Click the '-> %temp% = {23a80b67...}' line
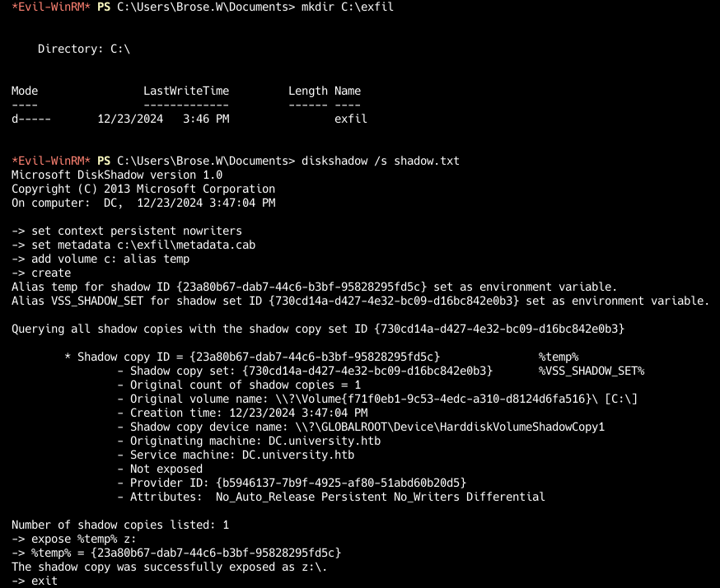 176,553
